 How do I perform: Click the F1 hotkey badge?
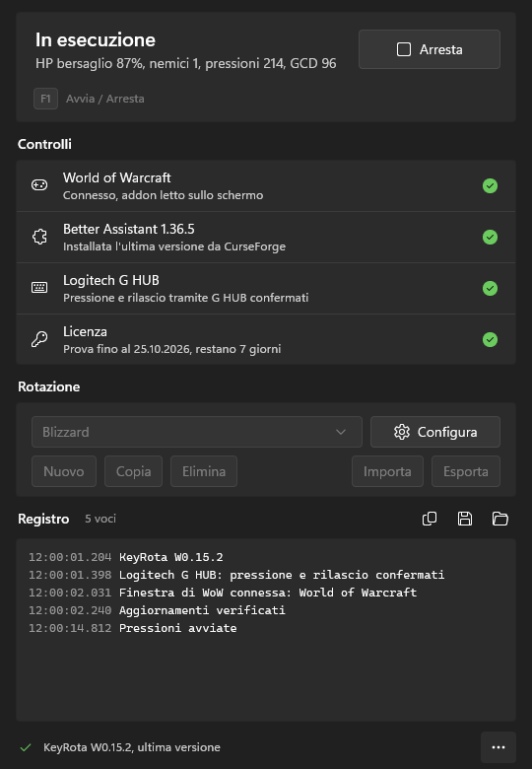(x=45, y=99)
